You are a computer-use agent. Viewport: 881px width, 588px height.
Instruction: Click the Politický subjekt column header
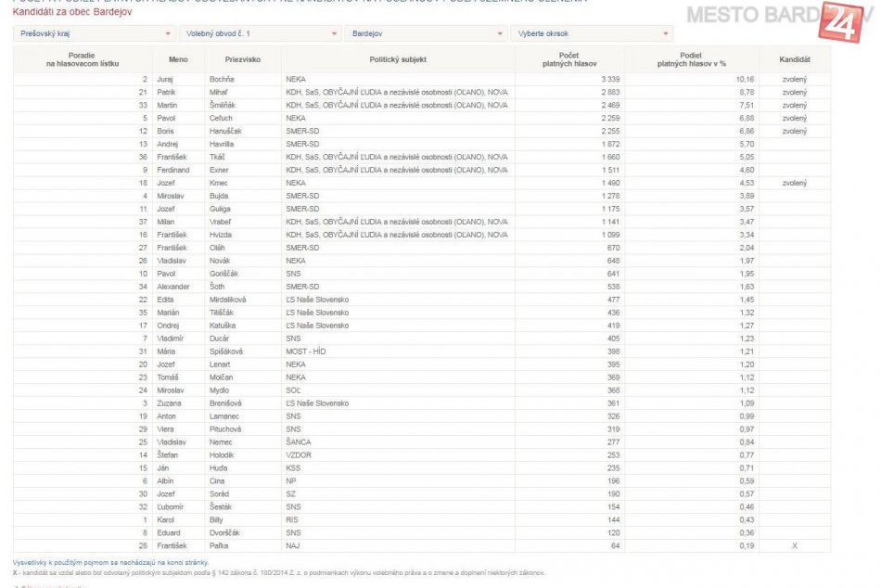398,59
